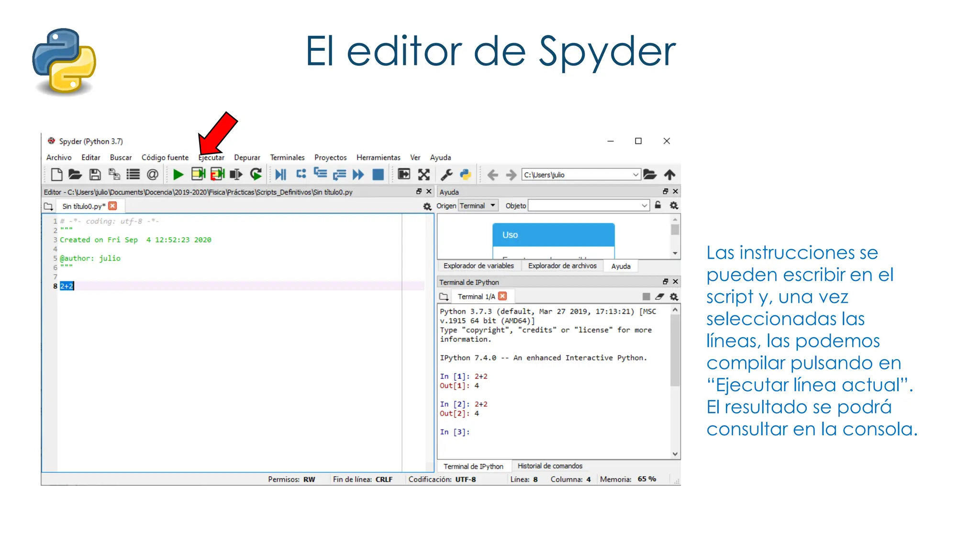Click the @ symbol finder icon
Screen dimensions: 980x551
click(x=152, y=175)
